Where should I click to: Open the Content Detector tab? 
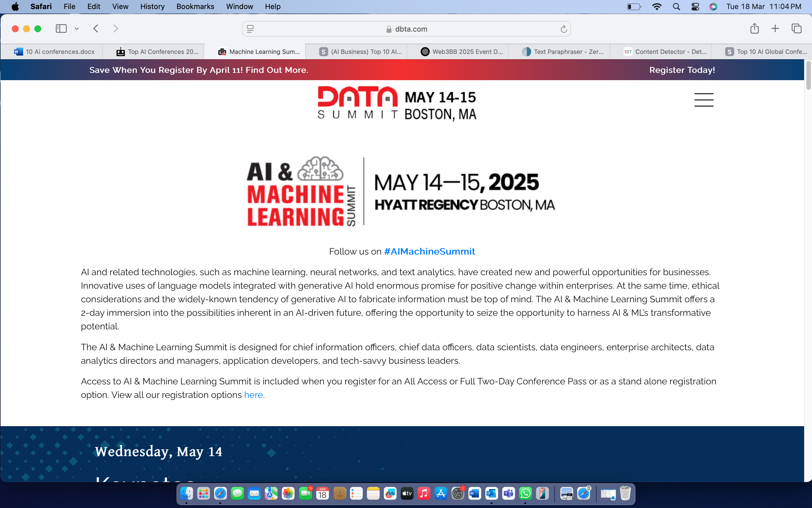661,52
